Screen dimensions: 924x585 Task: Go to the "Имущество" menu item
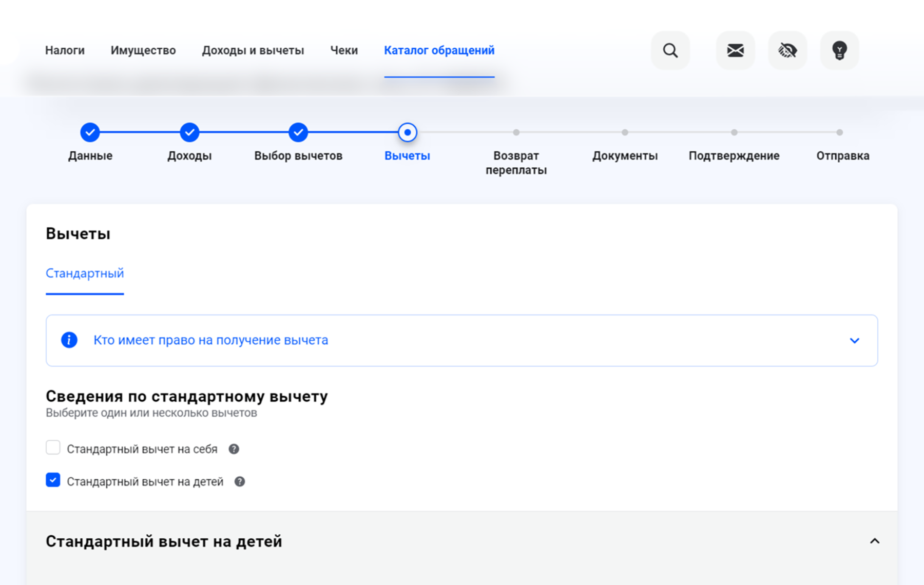(143, 50)
